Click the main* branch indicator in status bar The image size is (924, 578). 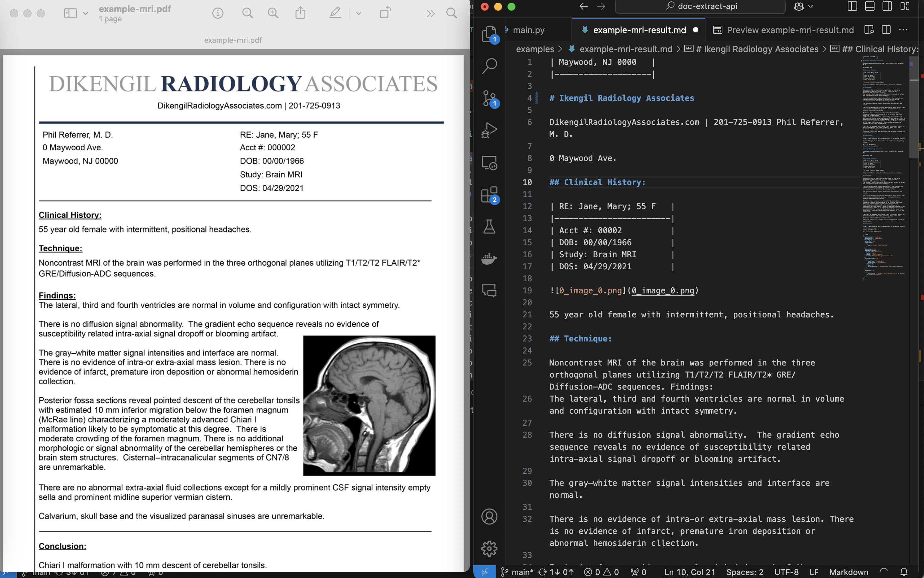[520, 572]
